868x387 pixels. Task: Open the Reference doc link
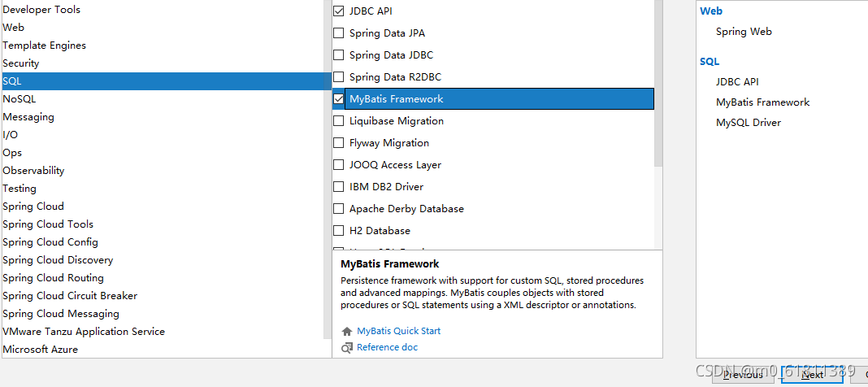388,347
